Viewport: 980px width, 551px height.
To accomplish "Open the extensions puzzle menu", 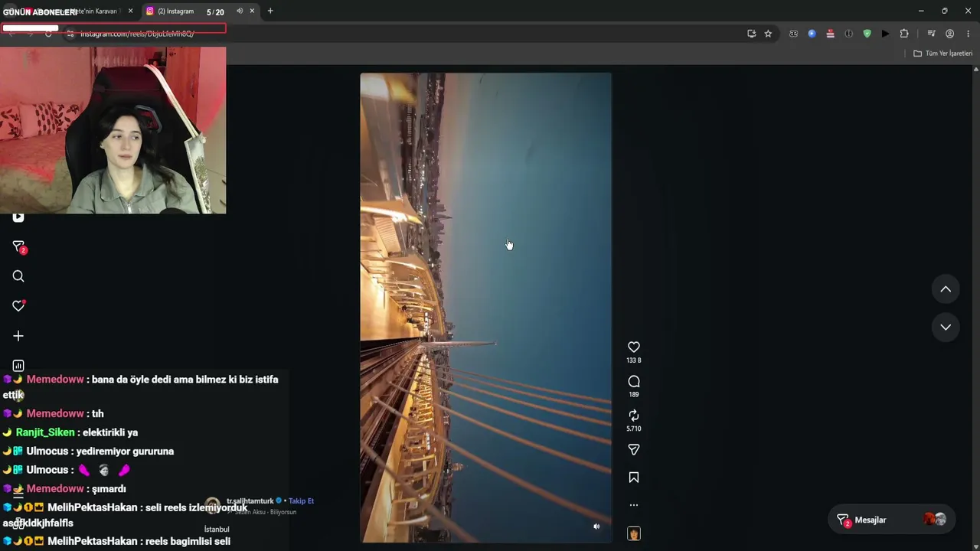I will 904,34.
